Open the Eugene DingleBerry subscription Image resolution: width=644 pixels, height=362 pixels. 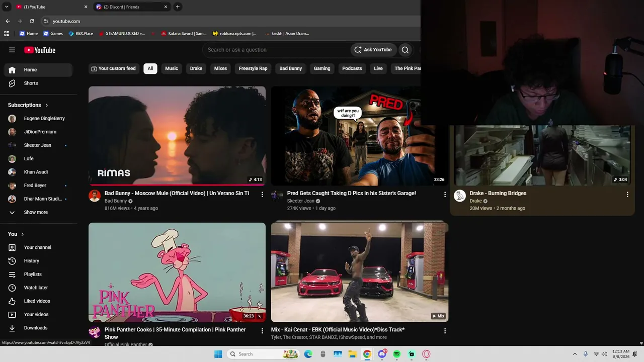pos(38,119)
